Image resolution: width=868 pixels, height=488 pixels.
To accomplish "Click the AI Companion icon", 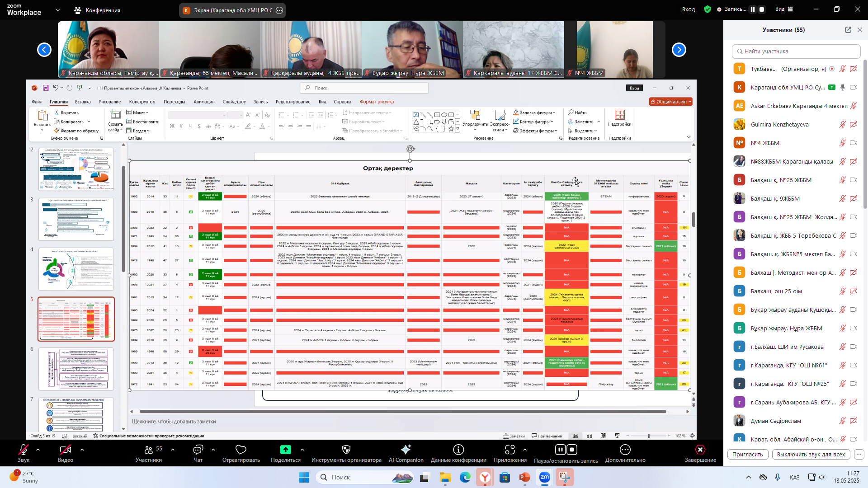I will [406, 450].
